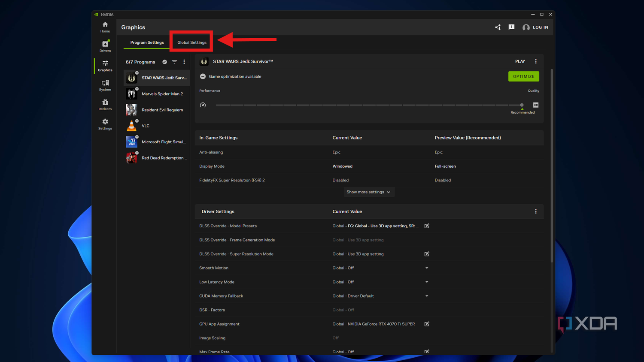
Task: Open the Drivers section in sidebar
Action: 105,46
